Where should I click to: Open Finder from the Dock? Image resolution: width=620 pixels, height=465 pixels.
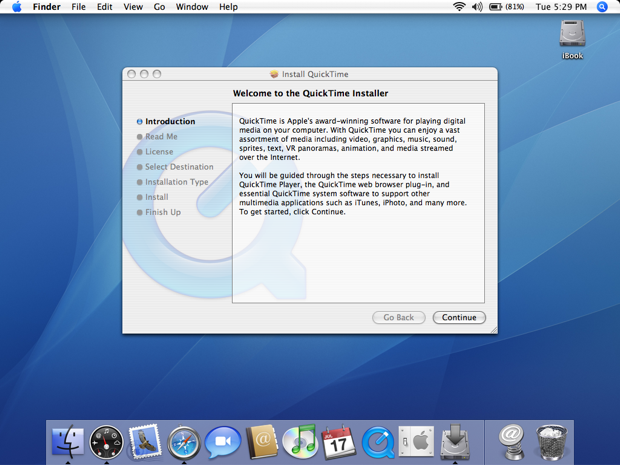68,442
